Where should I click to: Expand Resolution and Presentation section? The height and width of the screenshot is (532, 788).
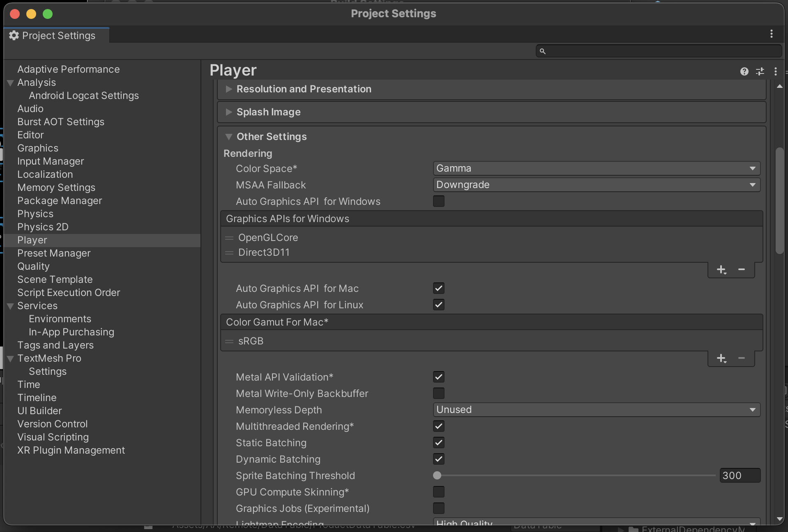pos(229,89)
